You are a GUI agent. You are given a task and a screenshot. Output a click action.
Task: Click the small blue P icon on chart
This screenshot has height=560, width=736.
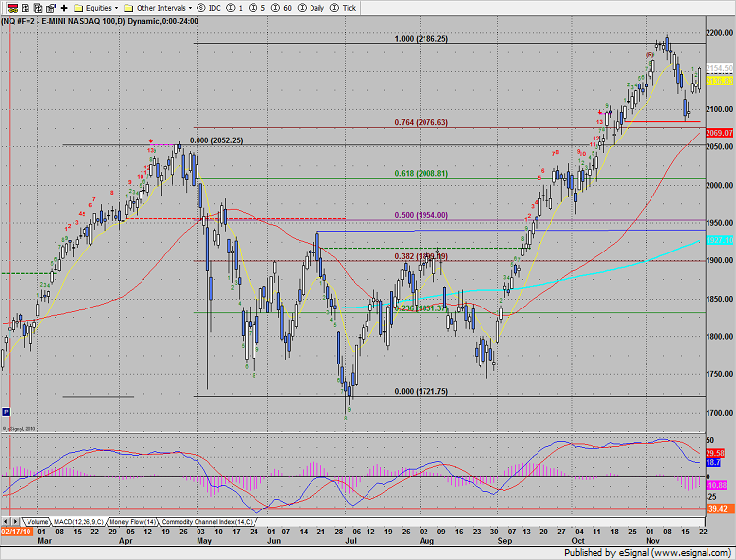(x=6, y=412)
